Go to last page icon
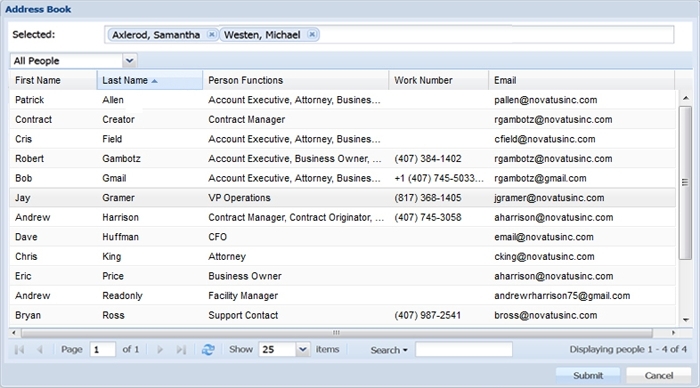 coord(181,350)
